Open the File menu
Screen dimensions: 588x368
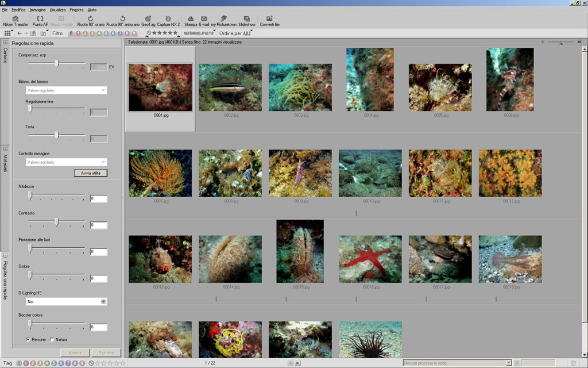[5, 10]
